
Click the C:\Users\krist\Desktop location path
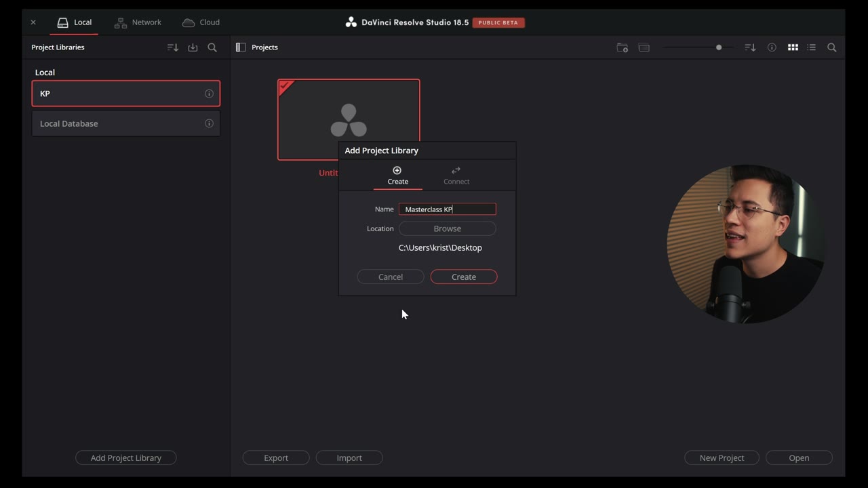click(440, 248)
